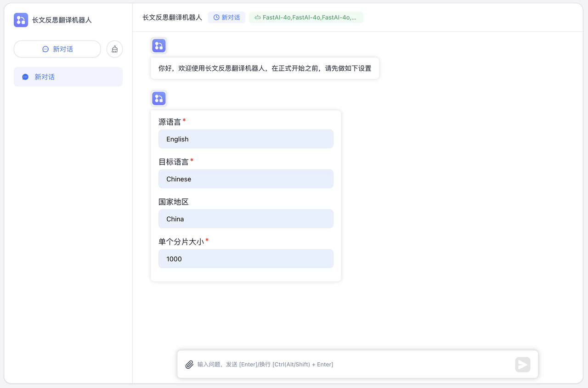Click the 源语言 label text
The image size is (588, 388).
(x=170, y=122)
